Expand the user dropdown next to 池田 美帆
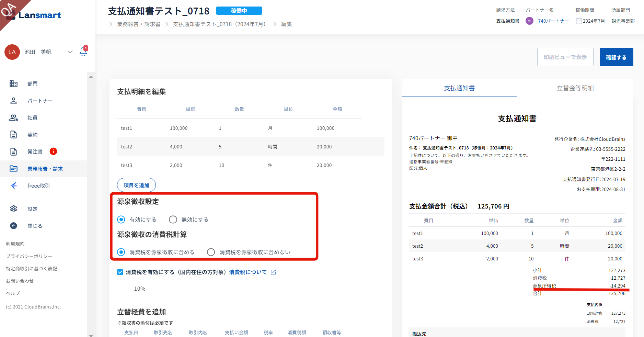The width and height of the screenshot is (644, 337). (x=70, y=52)
